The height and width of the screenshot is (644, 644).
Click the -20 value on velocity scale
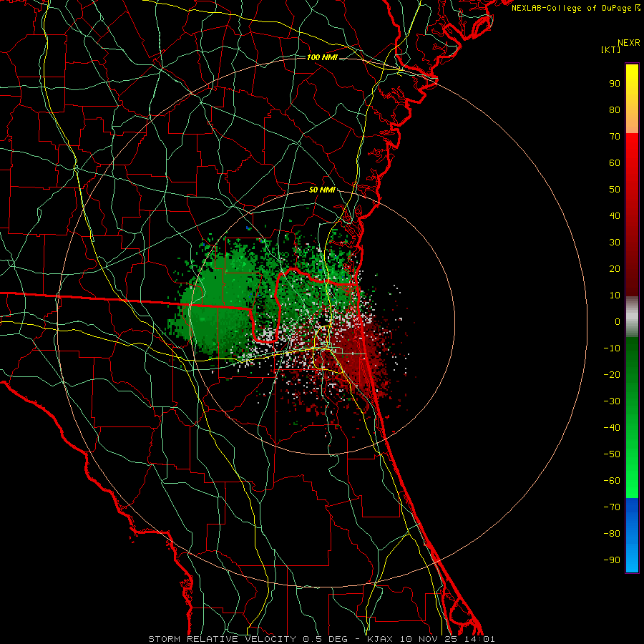pyautogui.click(x=612, y=375)
